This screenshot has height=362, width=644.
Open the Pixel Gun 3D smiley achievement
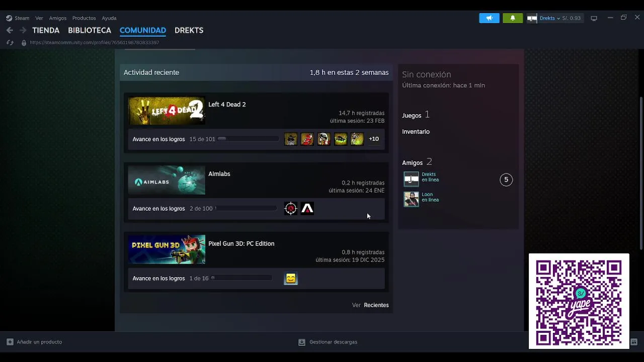(x=291, y=279)
